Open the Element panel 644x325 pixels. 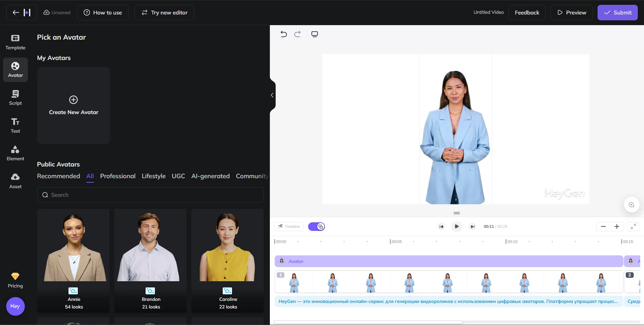pyautogui.click(x=15, y=153)
